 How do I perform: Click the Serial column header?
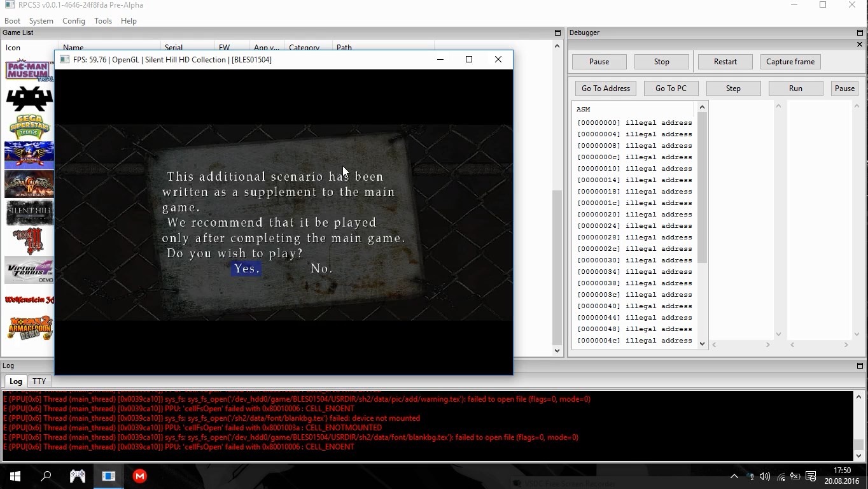174,47
